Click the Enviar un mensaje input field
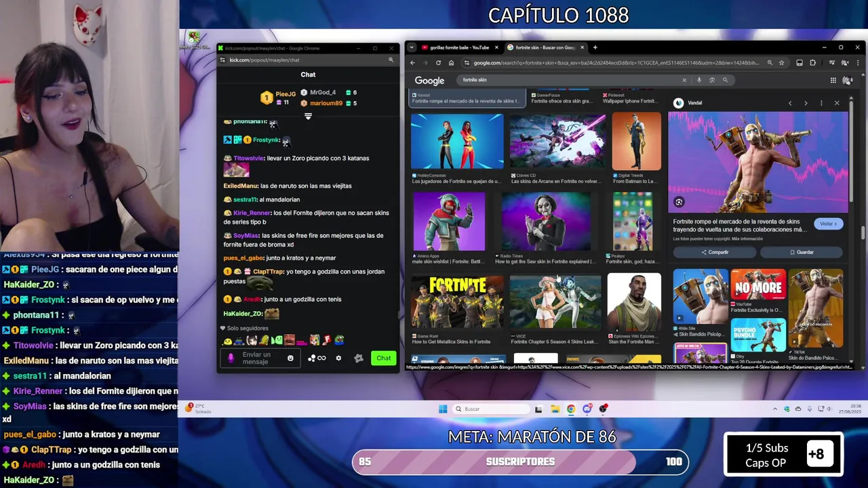Image resolution: width=868 pixels, height=488 pixels. pos(260,358)
